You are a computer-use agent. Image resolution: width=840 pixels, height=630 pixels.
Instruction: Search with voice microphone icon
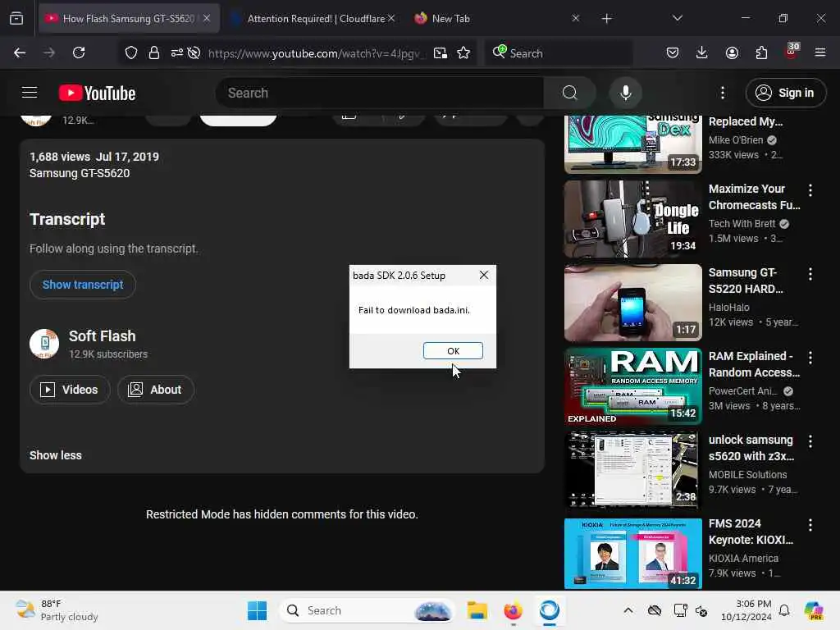point(625,93)
